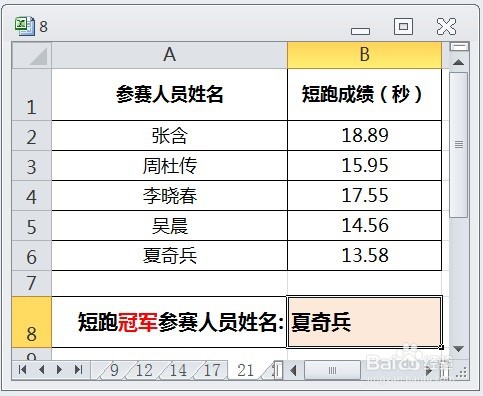Close the workbook window
Image resolution: width=483 pixels, height=396 pixels.
[446, 27]
